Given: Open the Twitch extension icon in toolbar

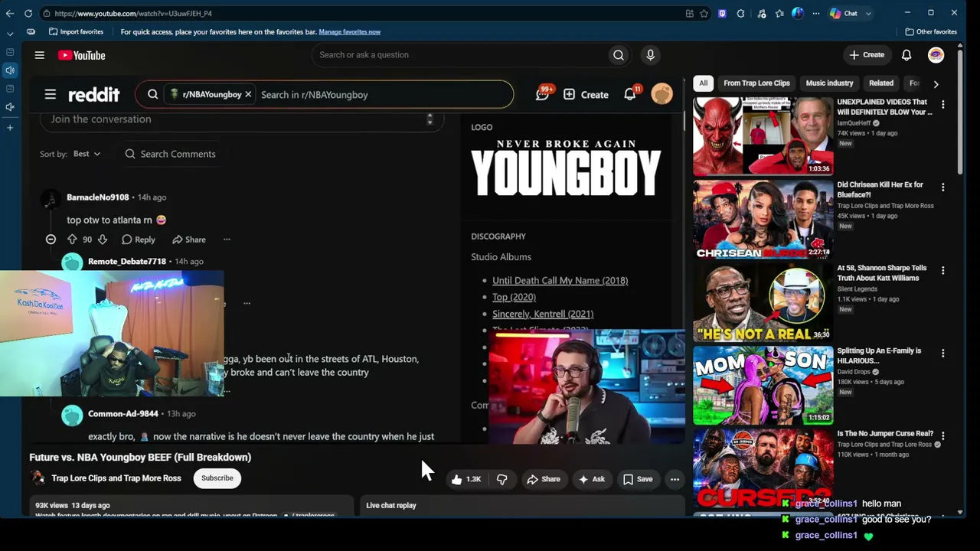Looking at the screenshot, I should pos(722,13).
